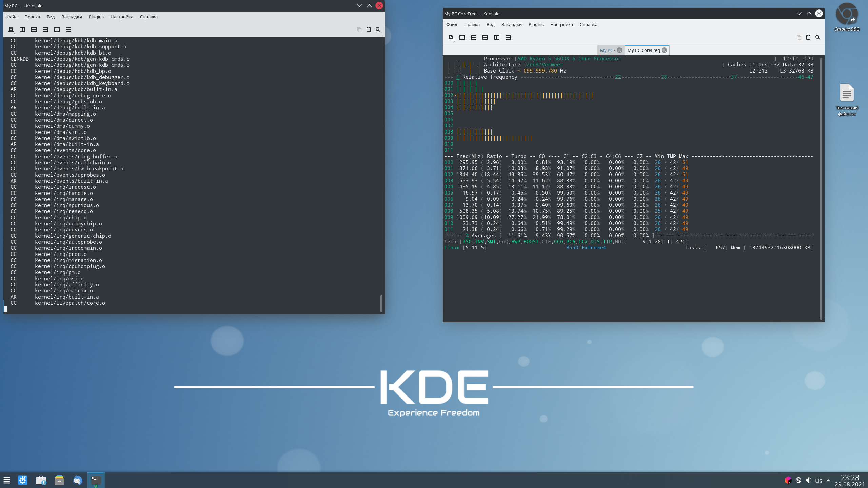This screenshot has width=868, height=488.
Task: Expand the desktop panel's hamburger menu
Action: pos(7,480)
